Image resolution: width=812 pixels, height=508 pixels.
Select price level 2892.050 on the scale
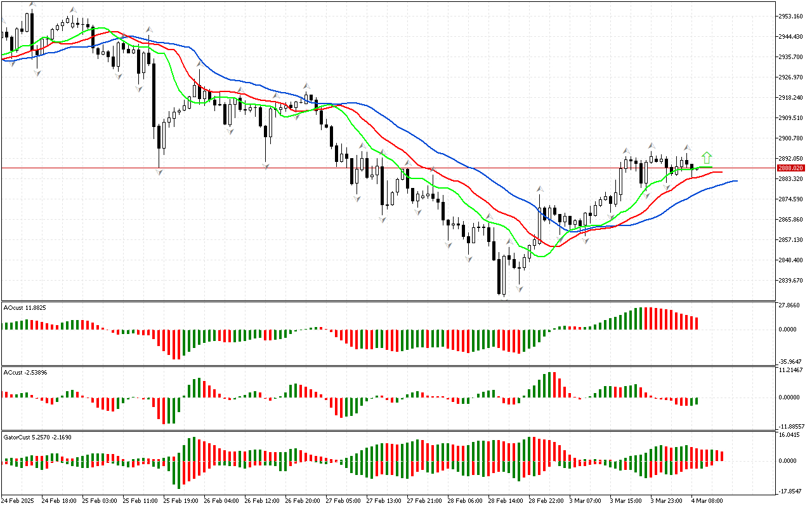(x=792, y=159)
